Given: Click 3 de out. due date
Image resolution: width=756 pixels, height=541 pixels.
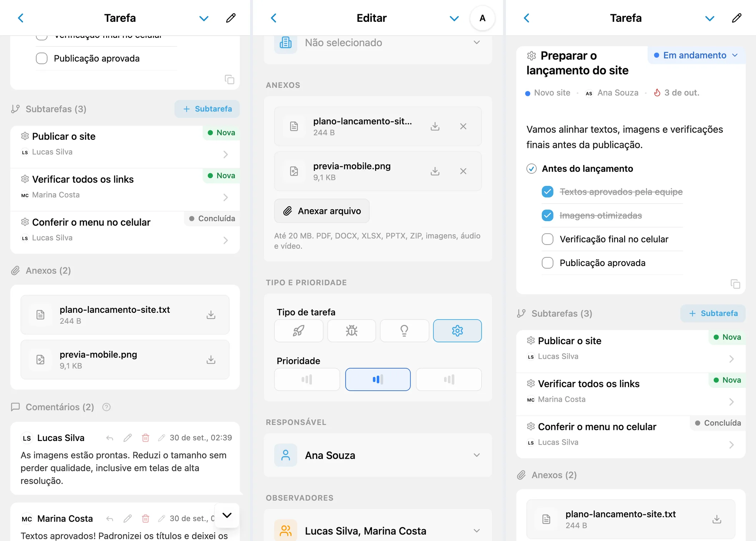Looking at the screenshot, I should click(x=676, y=93).
